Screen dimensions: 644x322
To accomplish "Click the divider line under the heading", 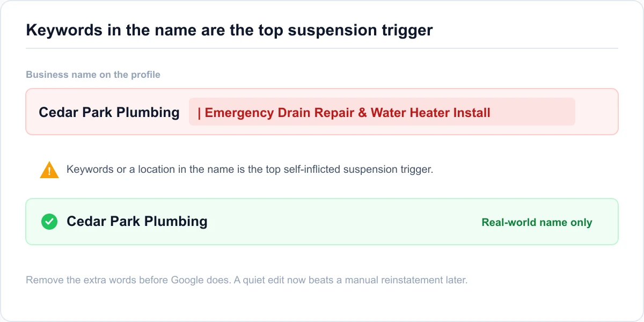I will 322,48.
